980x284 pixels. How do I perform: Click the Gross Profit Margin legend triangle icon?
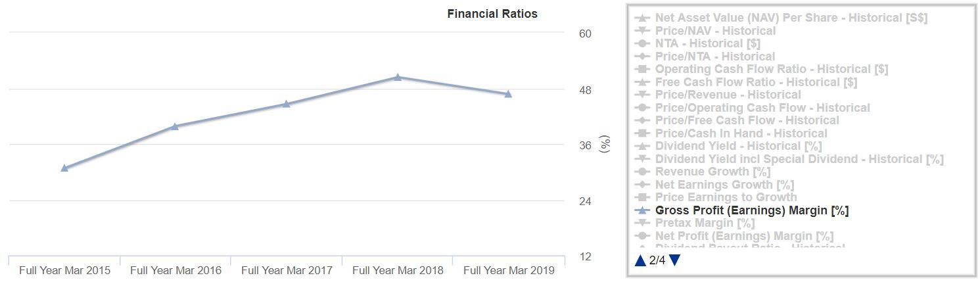[642, 210]
